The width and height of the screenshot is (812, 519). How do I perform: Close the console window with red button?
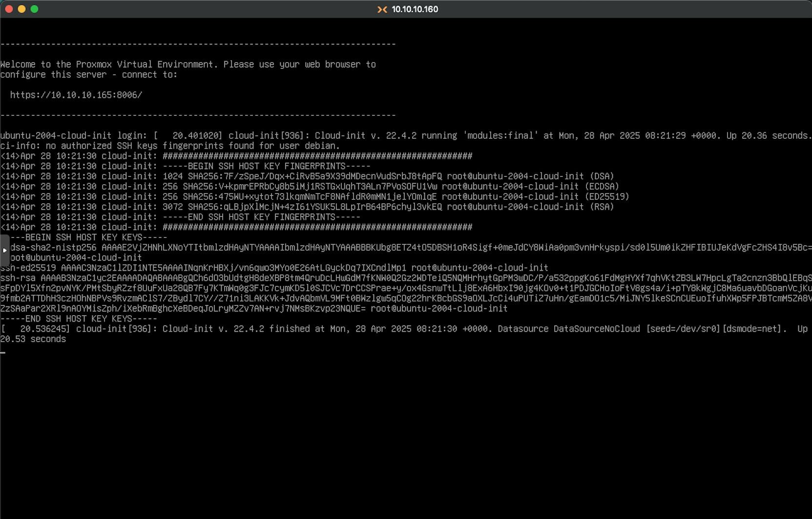(x=9, y=9)
